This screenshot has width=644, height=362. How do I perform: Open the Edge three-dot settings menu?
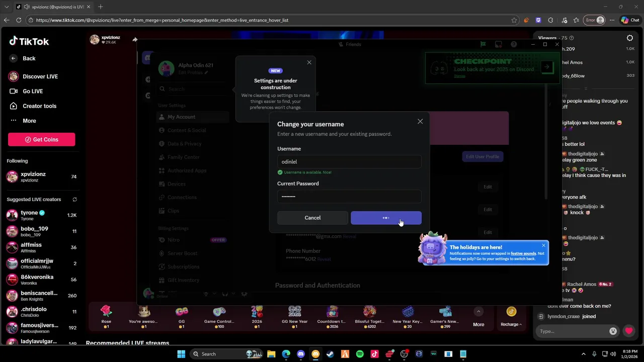pyautogui.click(x=612, y=20)
